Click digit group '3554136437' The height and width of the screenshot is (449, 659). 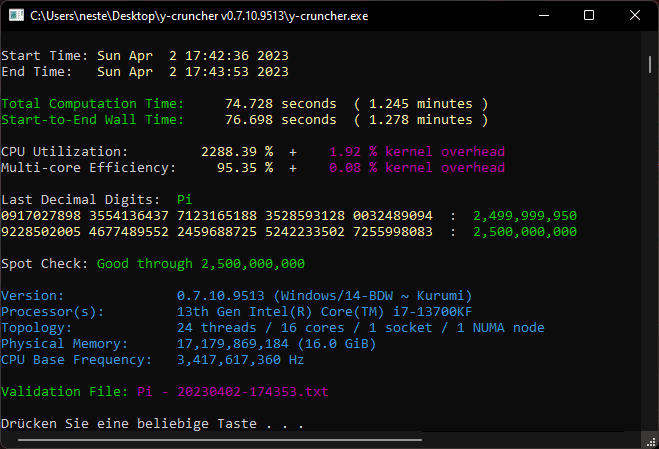coord(129,215)
